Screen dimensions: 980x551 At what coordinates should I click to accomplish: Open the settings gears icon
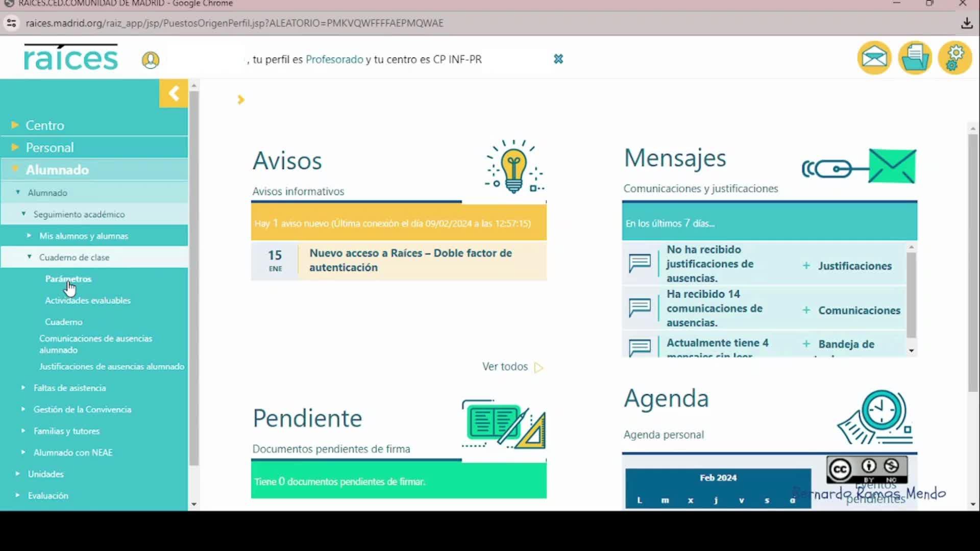coord(954,58)
